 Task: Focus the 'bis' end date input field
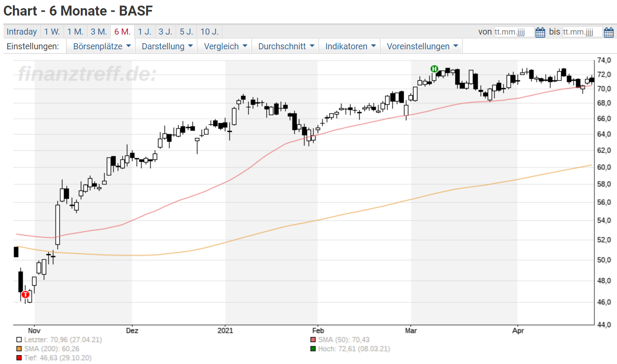point(582,32)
